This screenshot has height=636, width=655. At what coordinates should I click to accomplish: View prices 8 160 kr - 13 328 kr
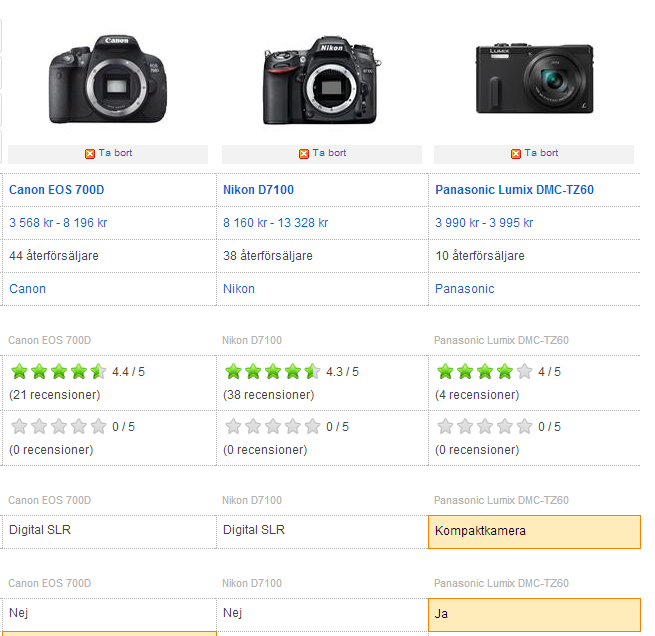pos(275,223)
